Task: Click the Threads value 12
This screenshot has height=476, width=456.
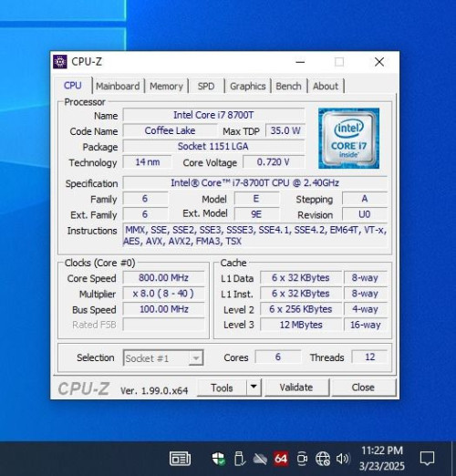Action: click(x=369, y=357)
